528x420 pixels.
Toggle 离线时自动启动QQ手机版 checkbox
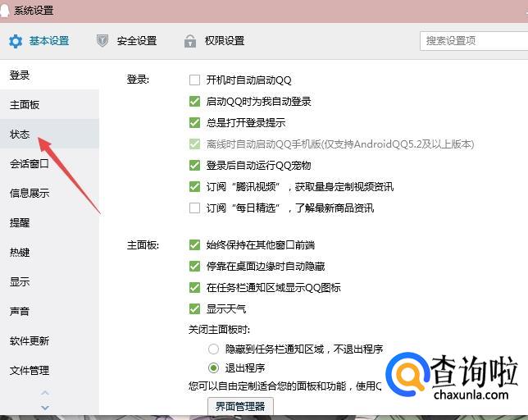[x=194, y=144]
